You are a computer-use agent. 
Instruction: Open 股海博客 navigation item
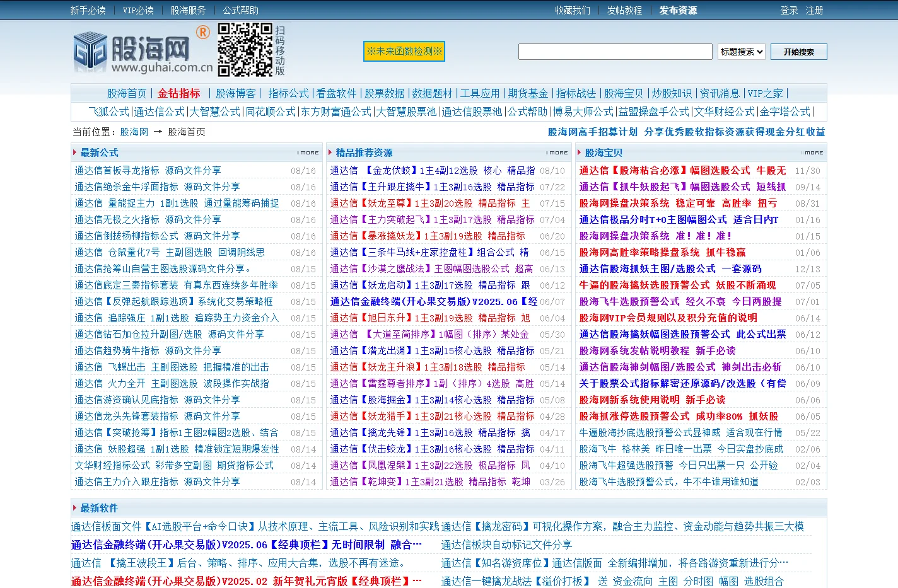[x=235, y=93]
